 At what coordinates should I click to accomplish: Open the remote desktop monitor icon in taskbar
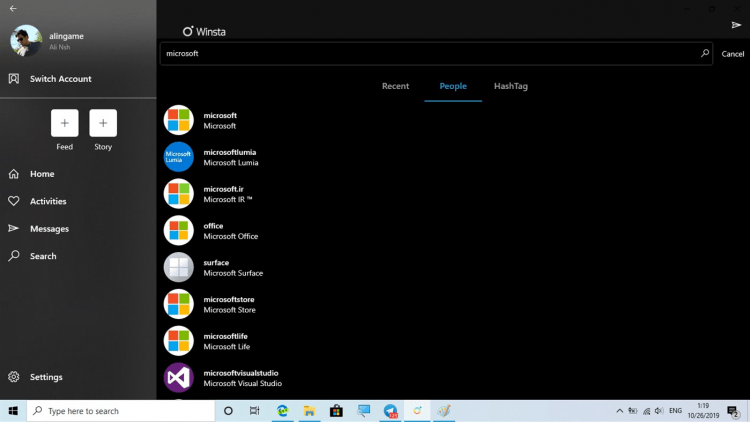pyautogui.click(x=364, y=411)
